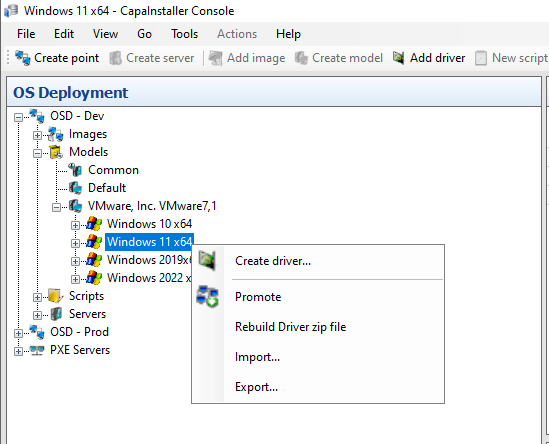Select the Default model text

tap(107, 188)
